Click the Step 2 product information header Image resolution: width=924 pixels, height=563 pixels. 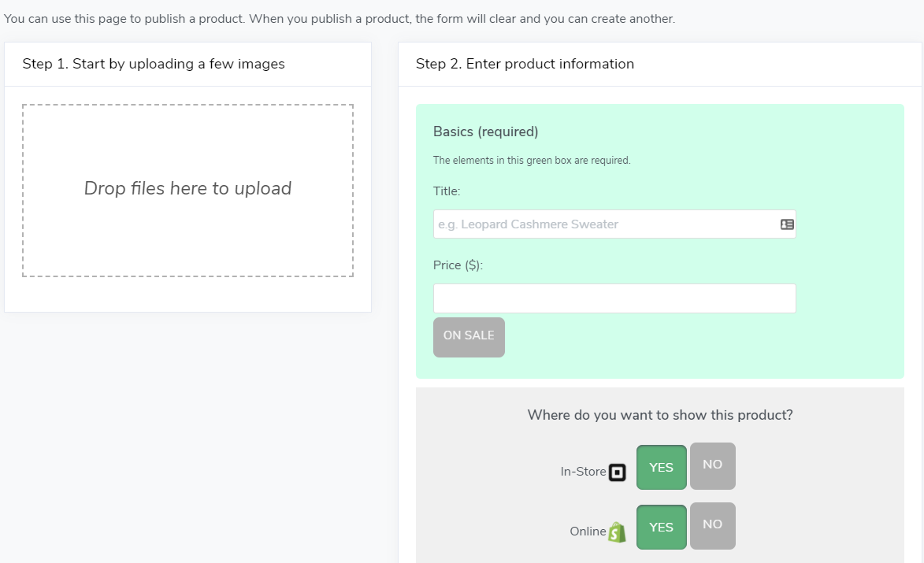[525, 65]
